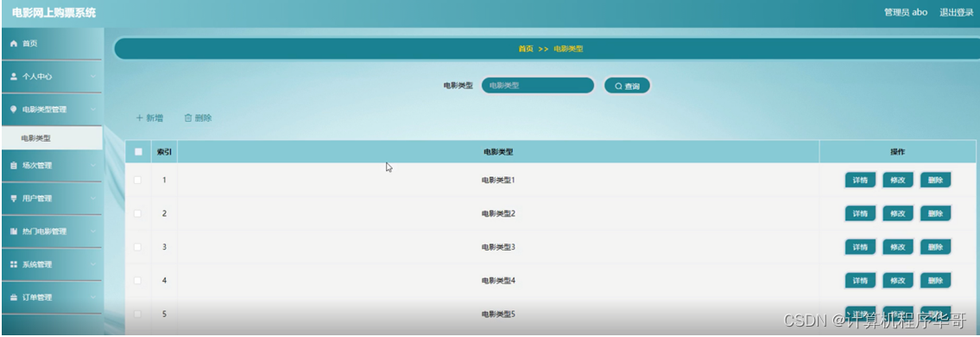
Task: Click the chart icon beside 热门电影管理
Action: point(14,232)
